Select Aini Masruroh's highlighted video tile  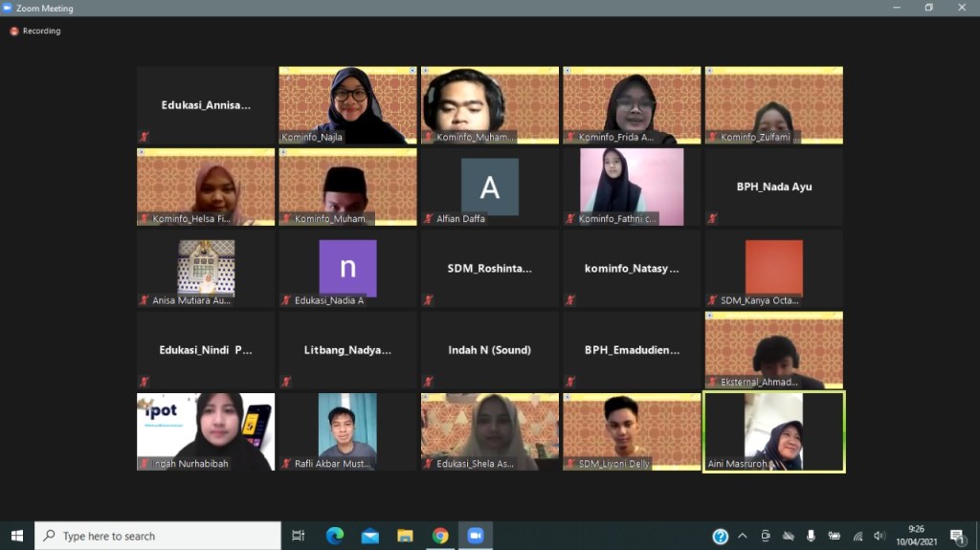pyautogui.click(x=774, y=431)
